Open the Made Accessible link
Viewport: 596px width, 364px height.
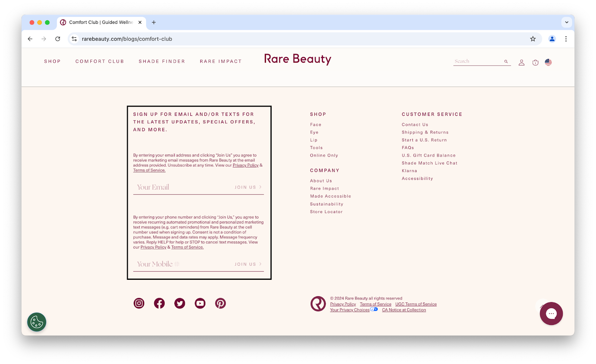331,196
